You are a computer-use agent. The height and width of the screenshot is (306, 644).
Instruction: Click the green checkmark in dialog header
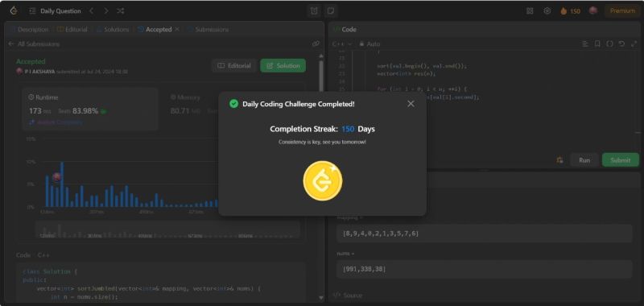pyautogui.click(x=233, y=104)
